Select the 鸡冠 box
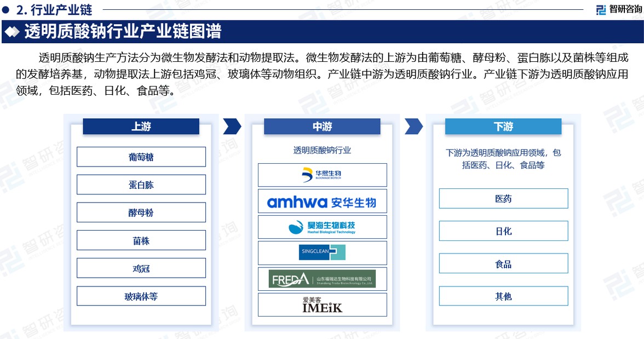 point(141,268)
